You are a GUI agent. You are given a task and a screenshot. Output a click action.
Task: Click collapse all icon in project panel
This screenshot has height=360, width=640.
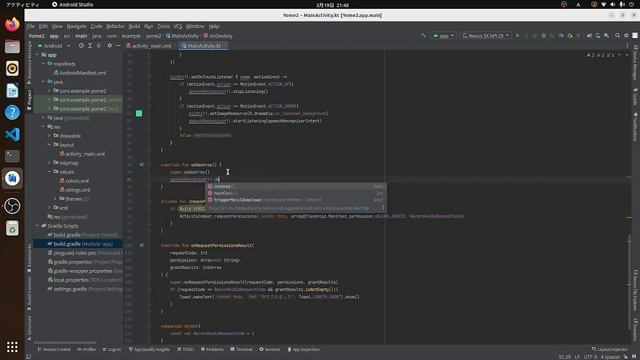click(x=99, y=46)
